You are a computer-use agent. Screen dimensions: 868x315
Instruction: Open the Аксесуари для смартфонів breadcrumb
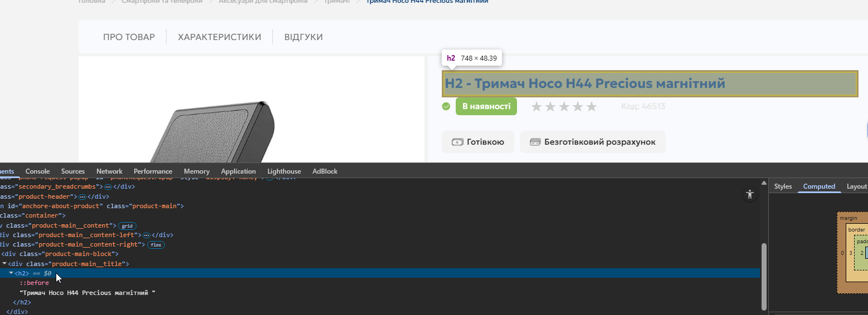[x=263, y=2]
